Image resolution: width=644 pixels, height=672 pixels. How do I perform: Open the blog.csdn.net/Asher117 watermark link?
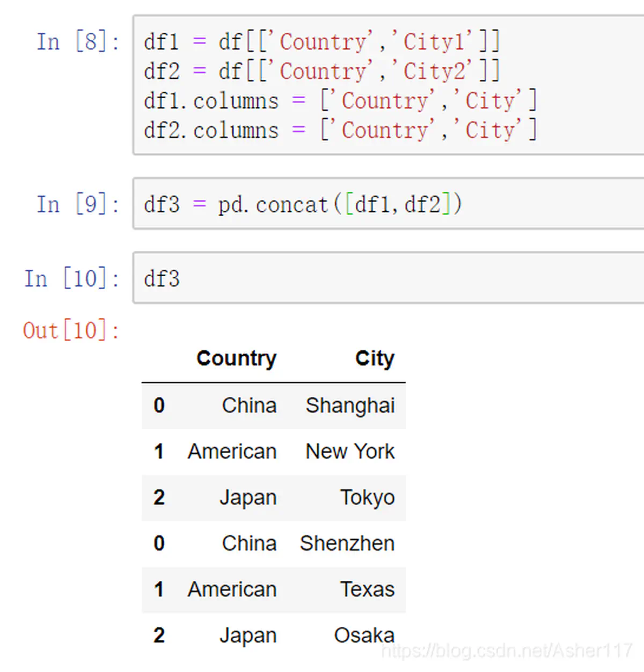pyautogui.click(x=507, y=651)
